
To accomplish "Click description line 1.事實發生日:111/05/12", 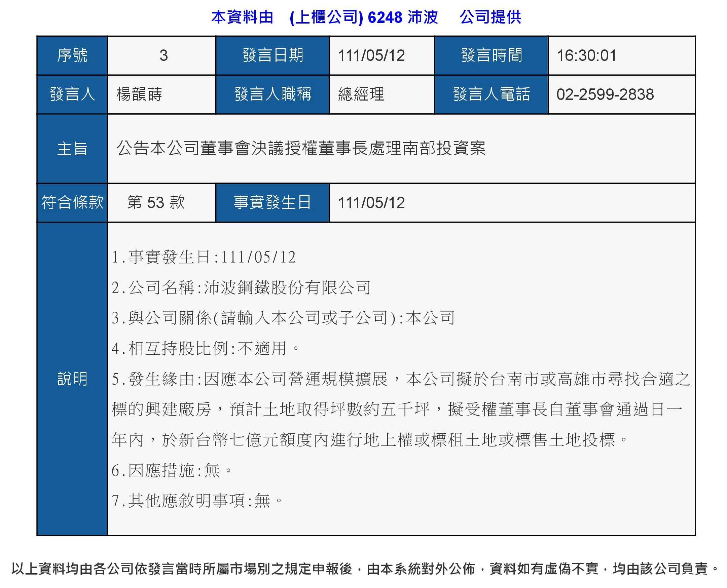I will click(204, 257).
